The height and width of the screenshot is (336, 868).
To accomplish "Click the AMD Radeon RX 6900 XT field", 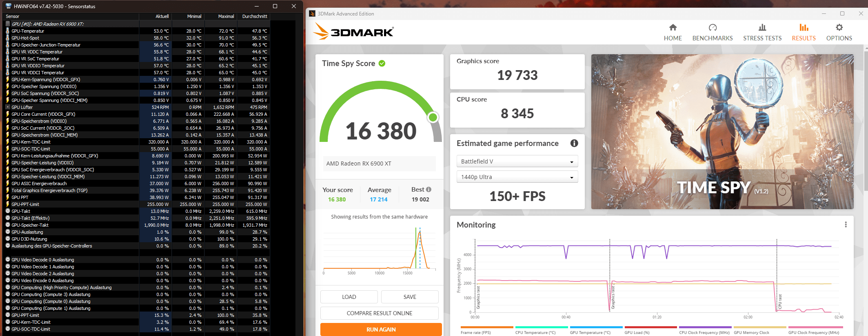I will click(380, 164).
